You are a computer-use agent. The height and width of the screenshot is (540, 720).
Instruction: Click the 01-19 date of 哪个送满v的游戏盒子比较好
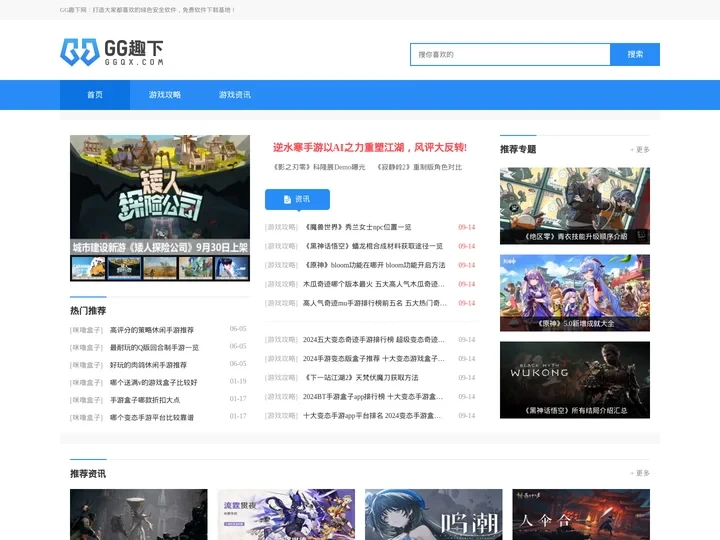238,381
